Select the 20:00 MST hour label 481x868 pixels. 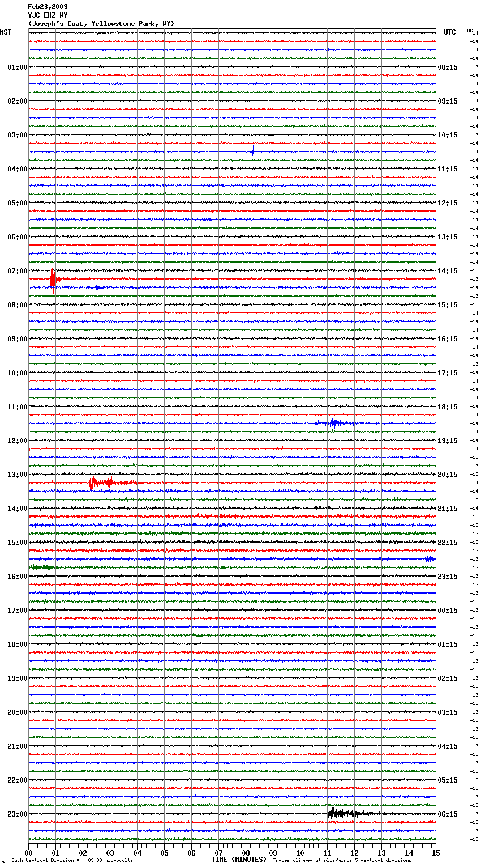tap(18, 712)
